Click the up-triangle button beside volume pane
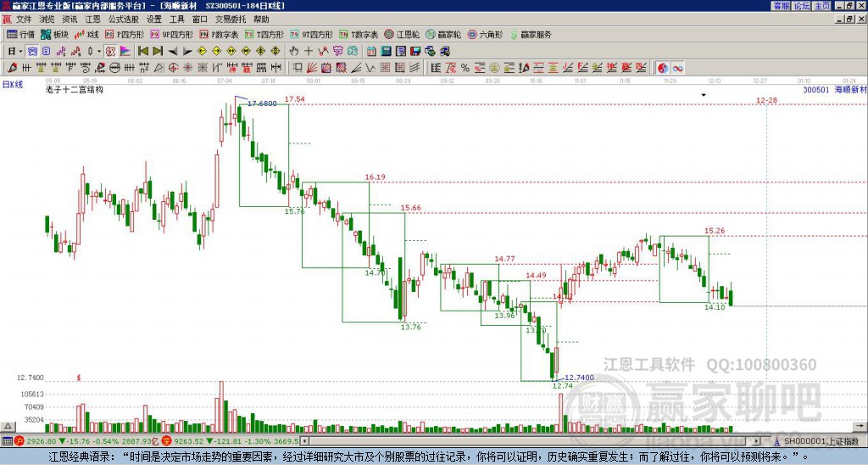 click(x=7, y=426)
